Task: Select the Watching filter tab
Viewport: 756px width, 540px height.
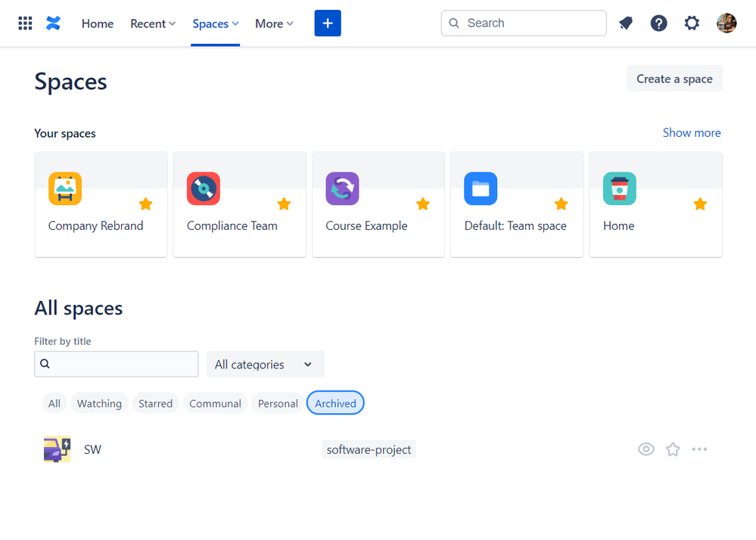Action: click(99, 403)
